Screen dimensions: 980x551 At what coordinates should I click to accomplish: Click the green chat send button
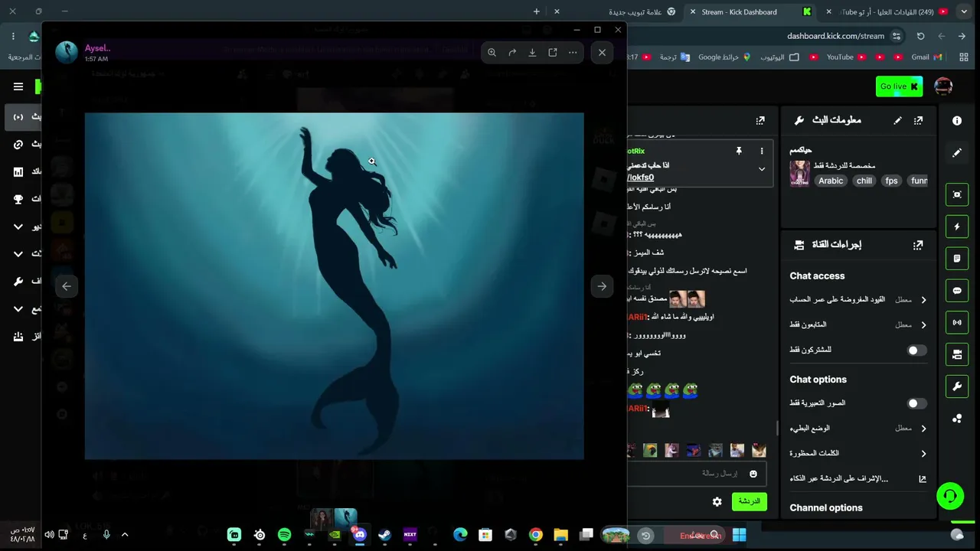coord(749,502)
